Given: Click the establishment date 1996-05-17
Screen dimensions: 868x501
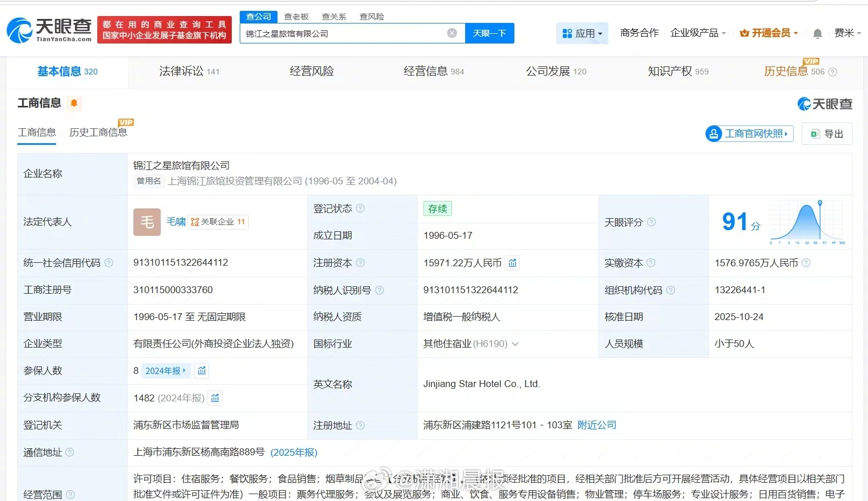Looking at the screenshot, I should 448,236.
